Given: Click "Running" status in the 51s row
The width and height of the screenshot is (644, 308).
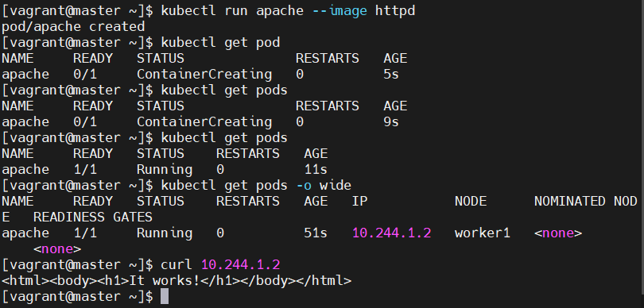Looking at the screenshot, I should click(x=165, y=233).
